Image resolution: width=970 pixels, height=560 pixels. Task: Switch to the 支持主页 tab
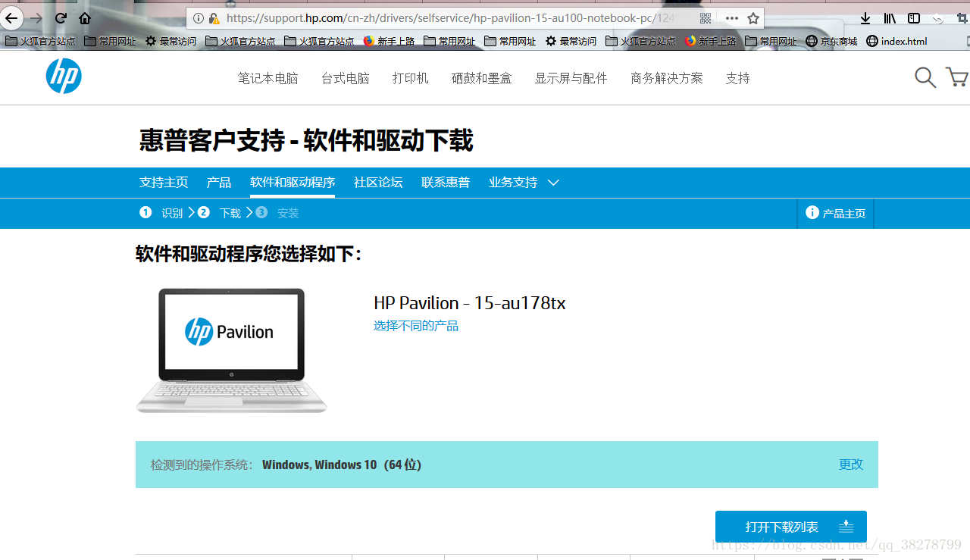[x=164, y=183]
